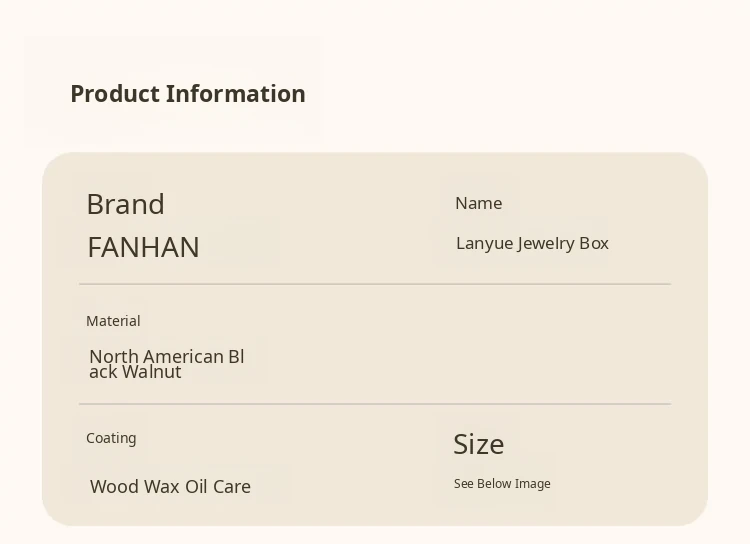Click the divider line above the Coating row
750x544 pixels.
coord(375,404)
